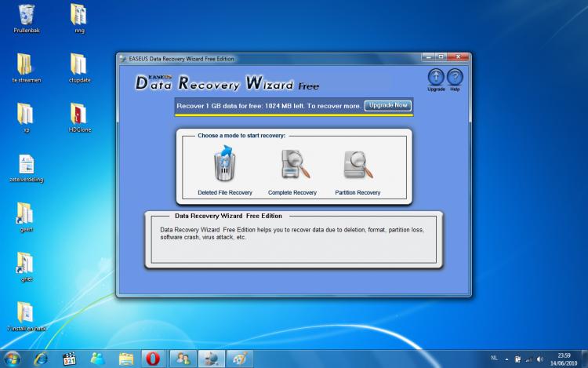This screenshot has width=588, height=368.
Task: Show hidden system tray icons
Action: point(507,358)
